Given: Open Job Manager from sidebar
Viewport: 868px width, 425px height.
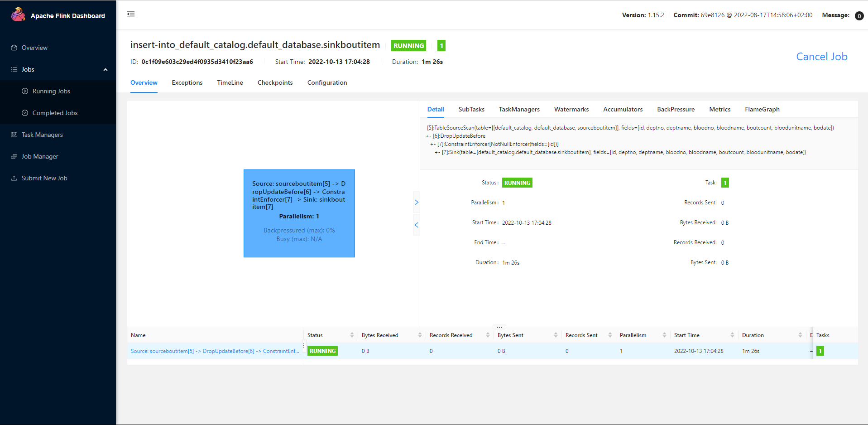Looking at the screenshot, I should [x=40, y=156].
